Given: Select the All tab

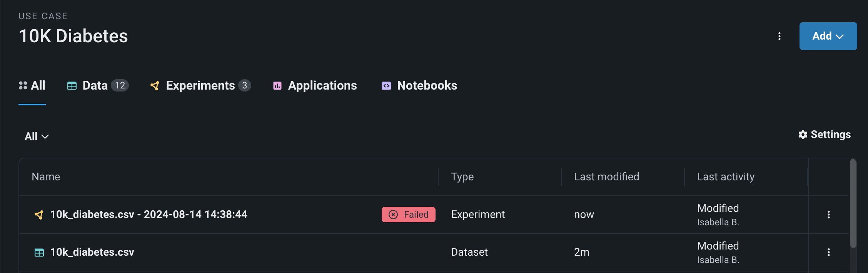Looking at the screenshot, I should coord(32,86).
